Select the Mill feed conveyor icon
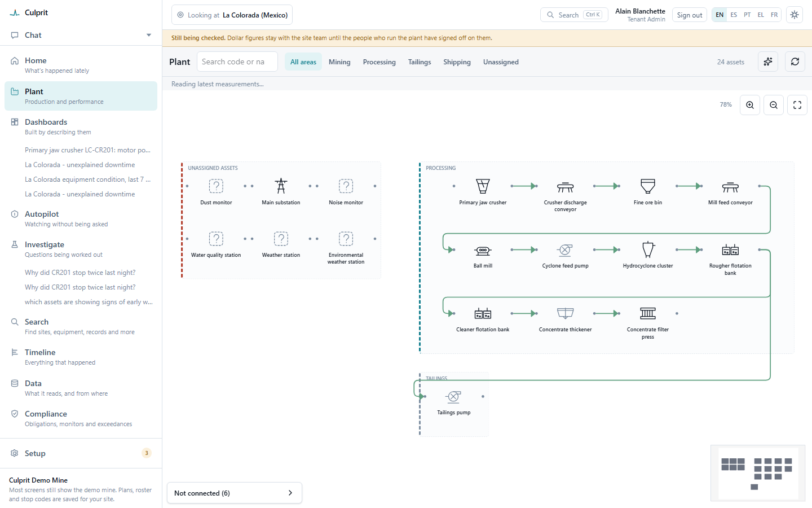The height and width of the screenshot is (508, 812). tap(730, 186)
